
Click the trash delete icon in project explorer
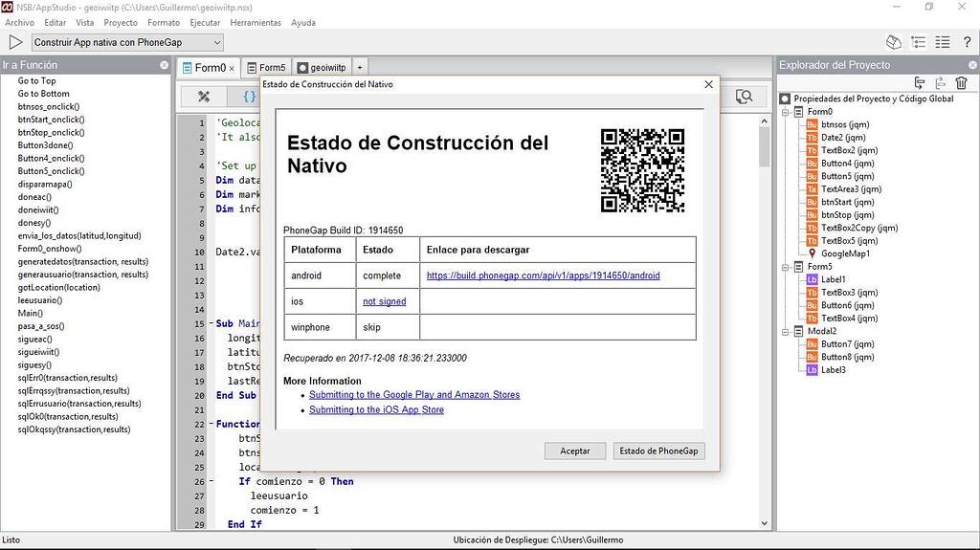coord(961,82)
